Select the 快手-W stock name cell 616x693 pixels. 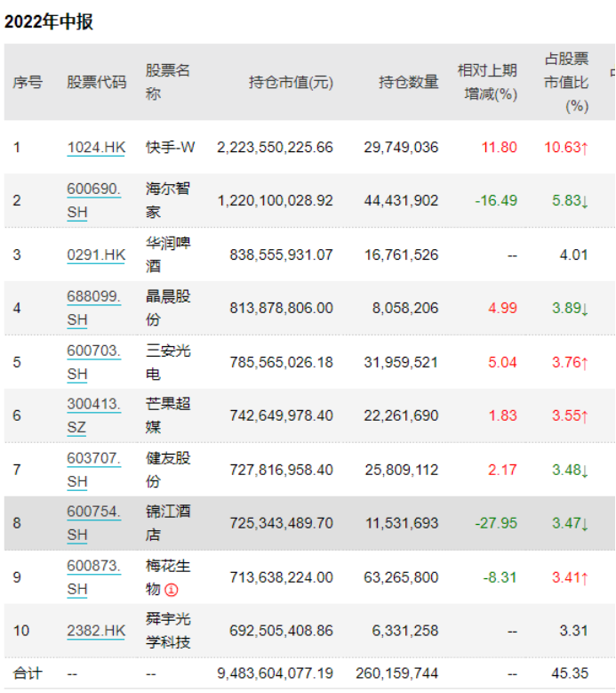170,148
